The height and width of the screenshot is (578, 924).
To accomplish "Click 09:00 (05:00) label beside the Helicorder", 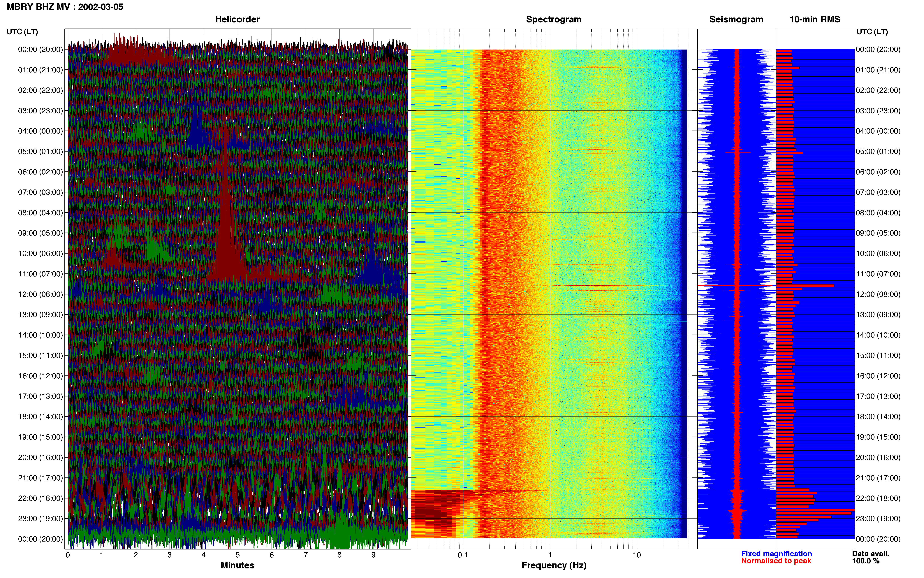I will [41, 233].
